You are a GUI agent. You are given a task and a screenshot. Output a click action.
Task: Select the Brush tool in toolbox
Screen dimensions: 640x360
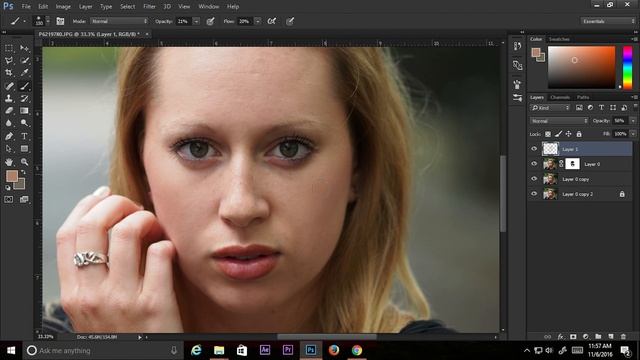tap(24, 86)
